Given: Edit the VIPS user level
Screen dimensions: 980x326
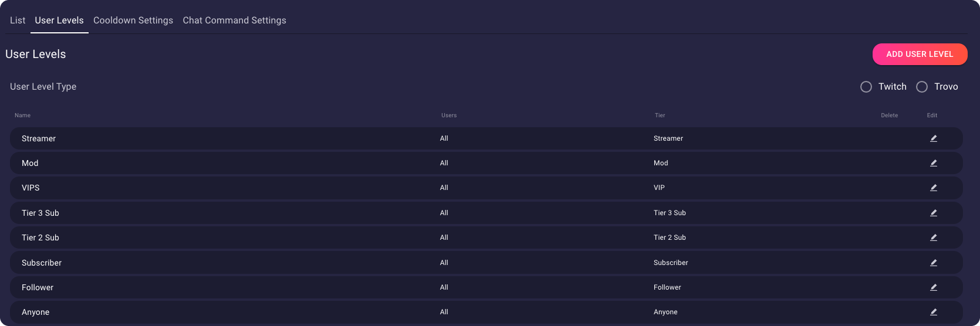Looking at the screenshot, I should point(933,188).
